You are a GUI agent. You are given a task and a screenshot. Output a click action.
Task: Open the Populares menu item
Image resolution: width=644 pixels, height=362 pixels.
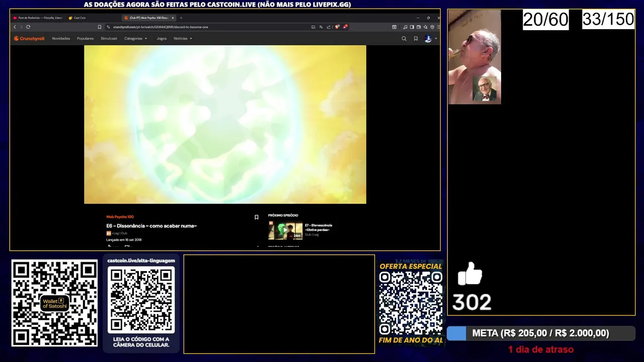[85, 39]
